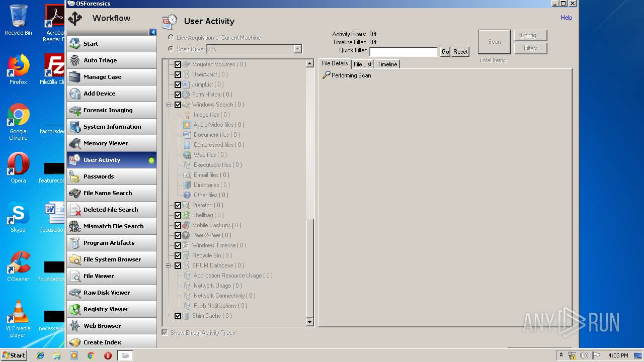Uncheck Form History checkbox
Screen dimensions: 644x362
point(178,95)
